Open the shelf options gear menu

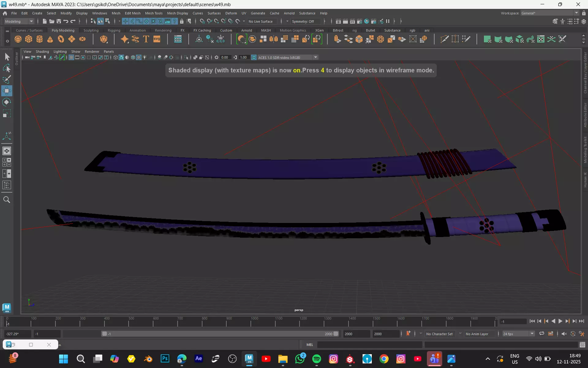(7, 41)
